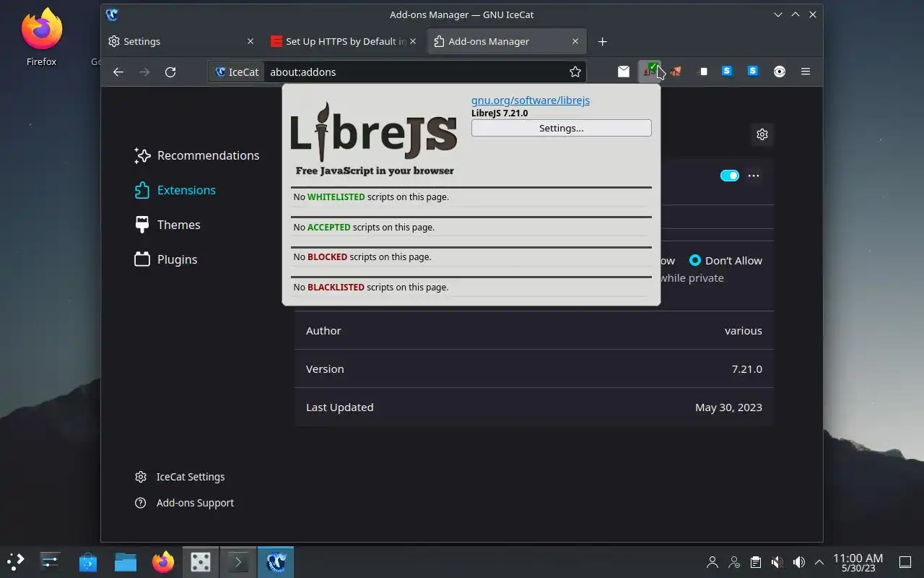Viewport: 924px width, 578px height.
Task: Click the user-with-minus tray icon
Action: pyautogui.click(x=734, y=562)
